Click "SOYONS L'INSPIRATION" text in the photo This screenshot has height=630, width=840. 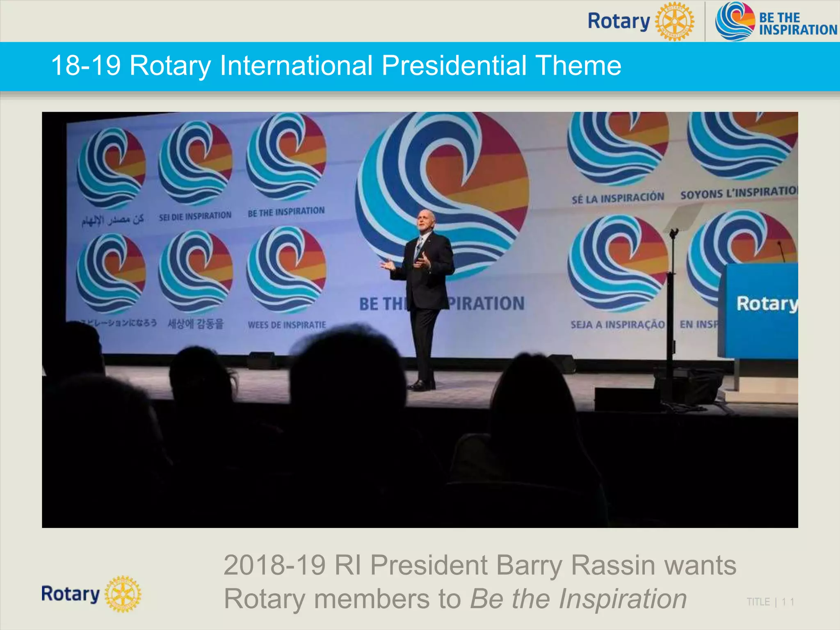pyautogui.click(x=739, y=193)
